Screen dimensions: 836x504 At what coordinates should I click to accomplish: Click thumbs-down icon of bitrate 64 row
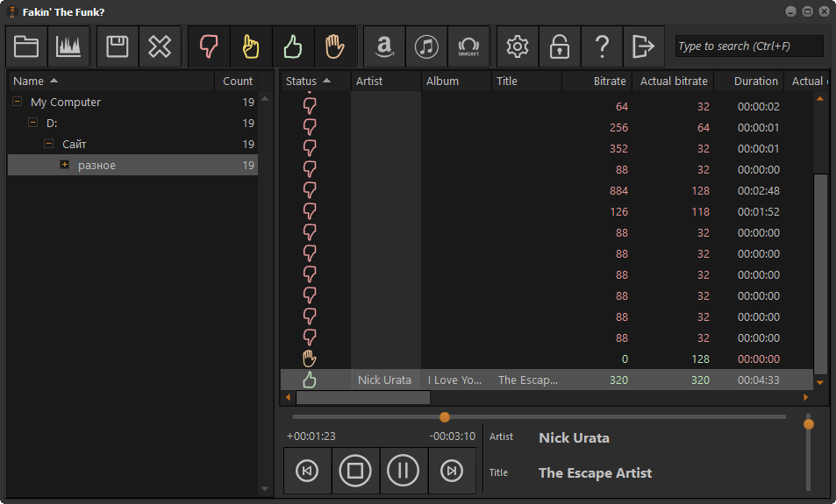310,106
